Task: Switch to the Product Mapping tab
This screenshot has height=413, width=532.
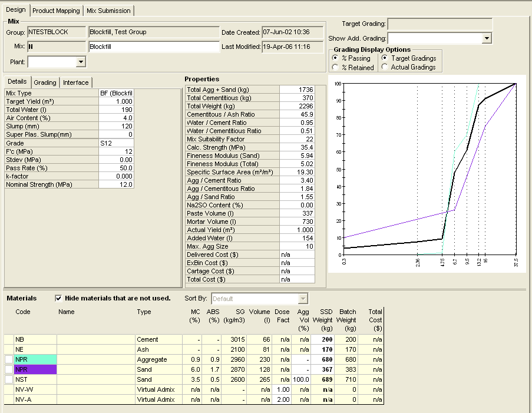Action: [x=56, y=11]
